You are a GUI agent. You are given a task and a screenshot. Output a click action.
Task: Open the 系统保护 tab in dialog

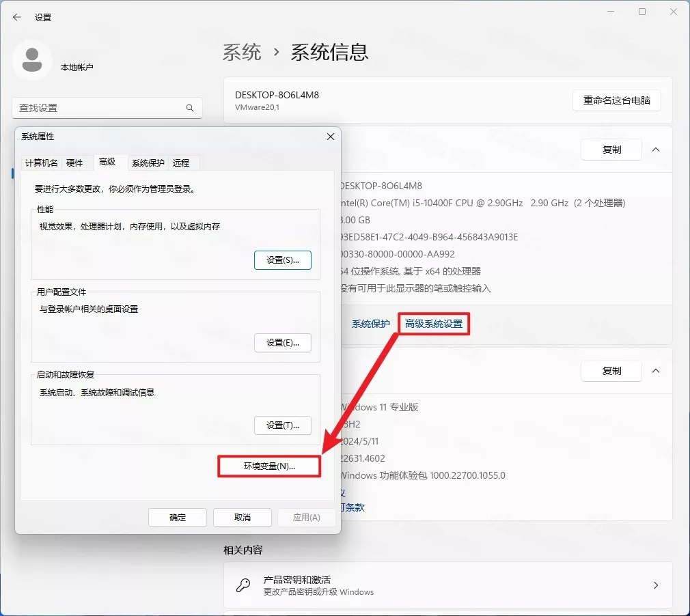tap(148, 163)
